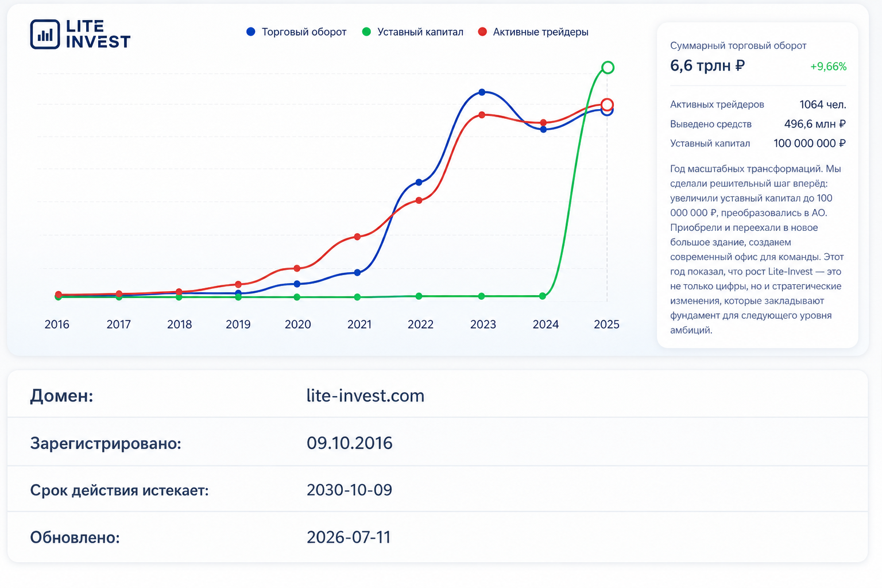Click the 09.10.2016 registration date

coord(350,443)
